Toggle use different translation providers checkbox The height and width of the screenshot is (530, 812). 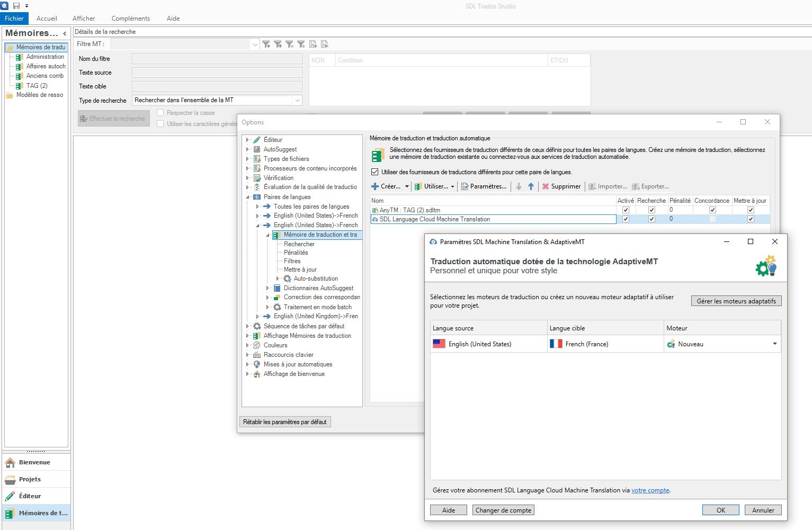pyautogui.click(x=375, y=172)
